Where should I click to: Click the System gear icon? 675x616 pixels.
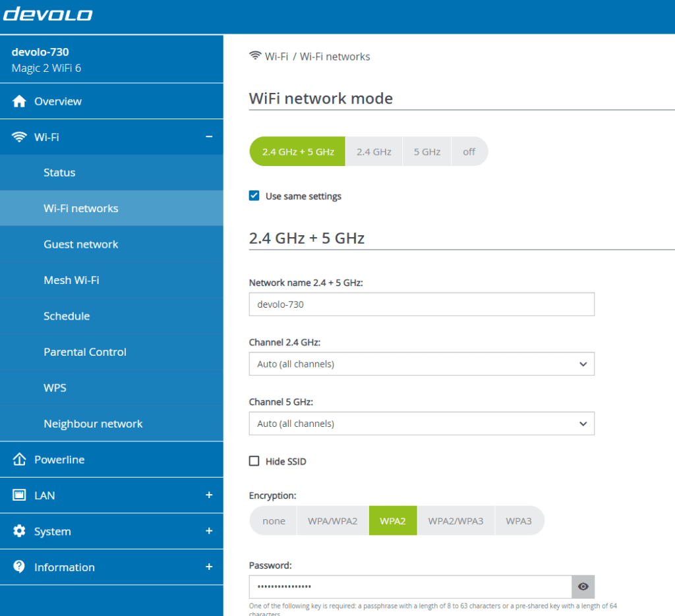[x=19, y=532]
